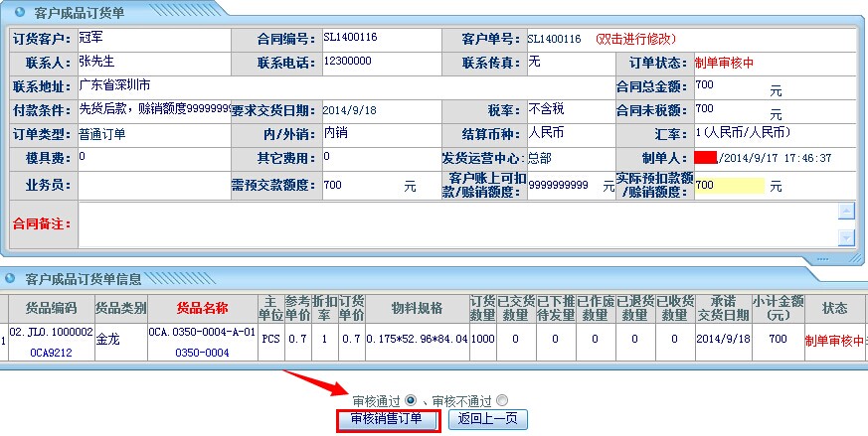Click the red redacted 制单人 name block
Image resolution: width=868 pixels, height=436 pixels.
pos(706,158)
